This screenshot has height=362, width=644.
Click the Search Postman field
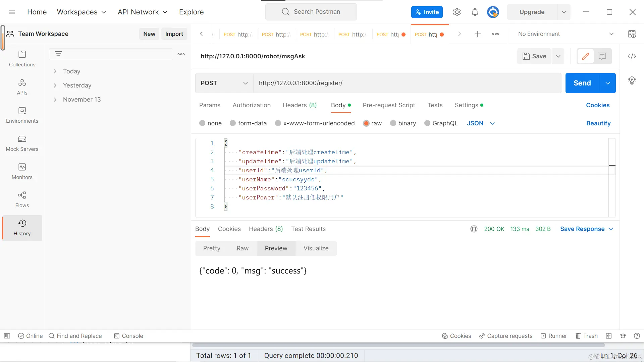pyautogui.click(x=311, y=12)
